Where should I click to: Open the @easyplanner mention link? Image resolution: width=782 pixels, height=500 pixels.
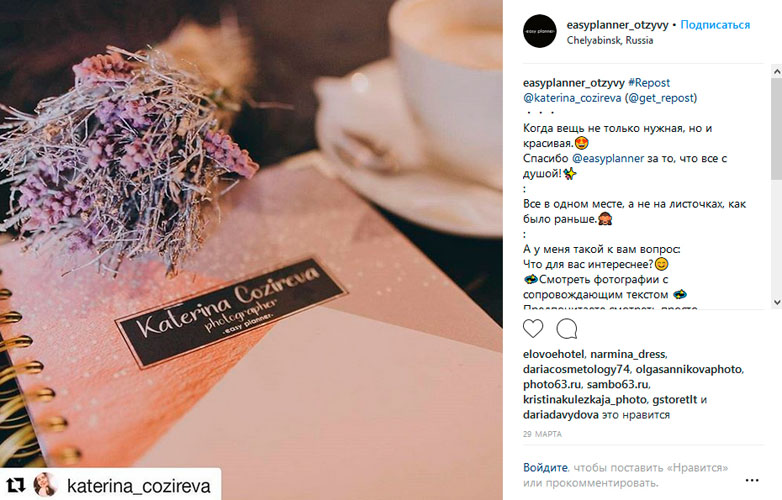pyautogui.click(x=608, y=159)
